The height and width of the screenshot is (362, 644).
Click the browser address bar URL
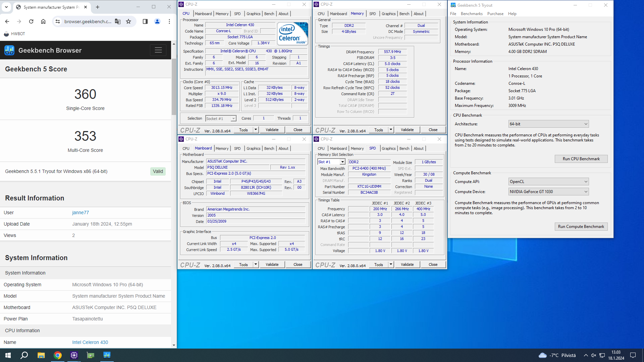coord(88,21)
